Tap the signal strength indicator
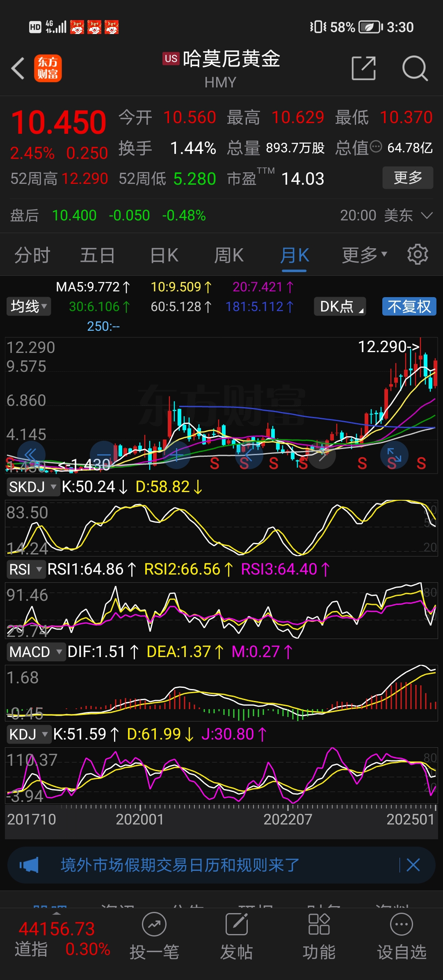 (56, 27)
